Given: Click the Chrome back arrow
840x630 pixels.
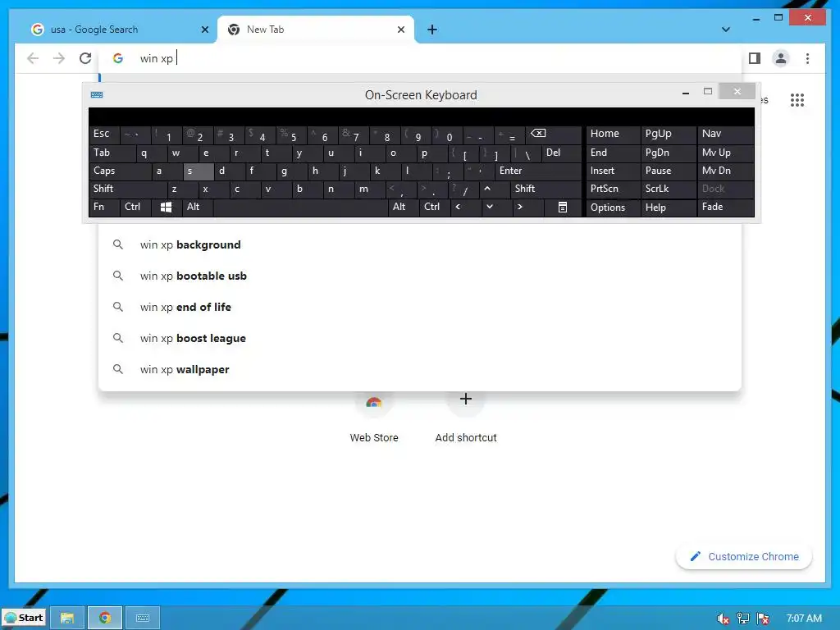Looking at the screenshot, I should [33, 58].
